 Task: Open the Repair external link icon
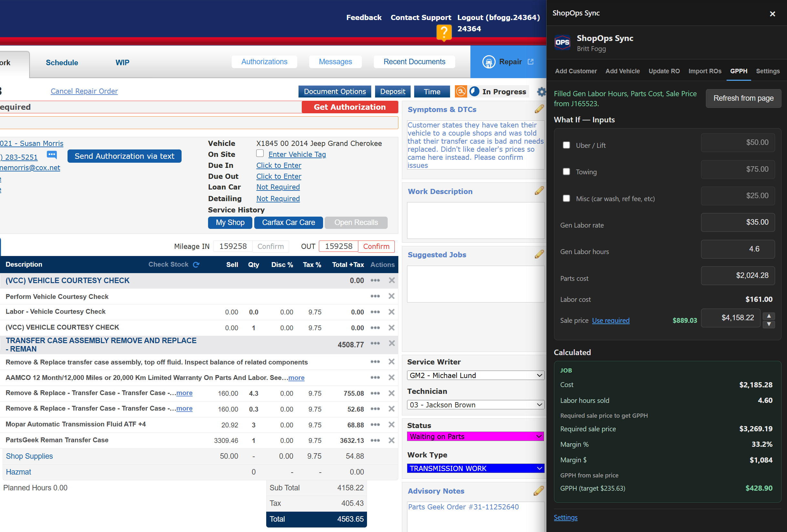point(530,62)
